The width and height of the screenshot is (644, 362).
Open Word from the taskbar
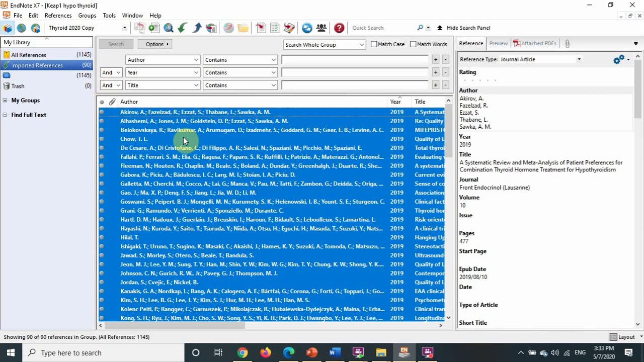point(335,352)
